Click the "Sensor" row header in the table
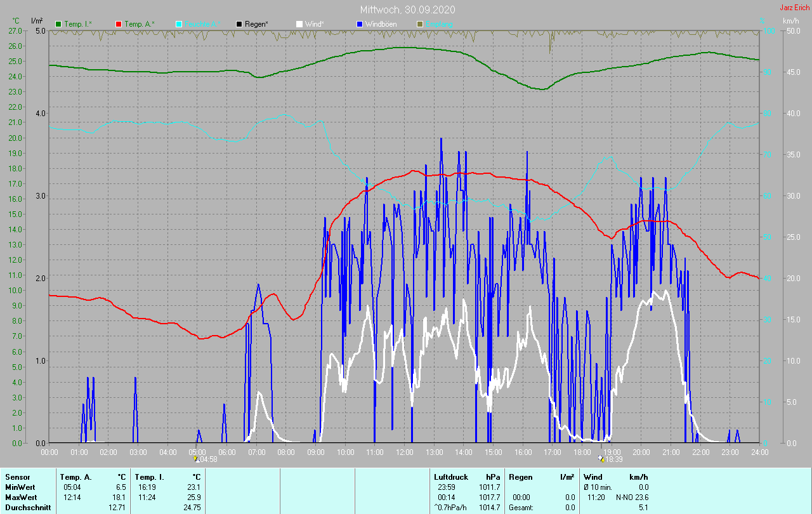812x514 pixels. (x=17, y=477)
